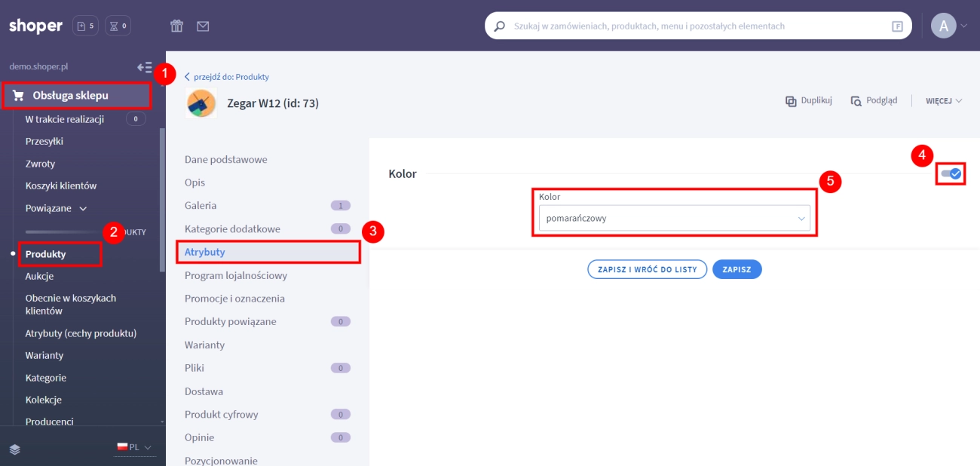
Task: Click the hourglass counter icon showing 0
Action: click(x=118, y=26)
